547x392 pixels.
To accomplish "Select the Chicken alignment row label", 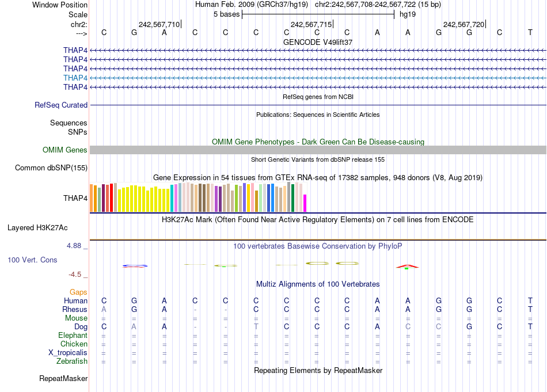I will click(74, 344).
